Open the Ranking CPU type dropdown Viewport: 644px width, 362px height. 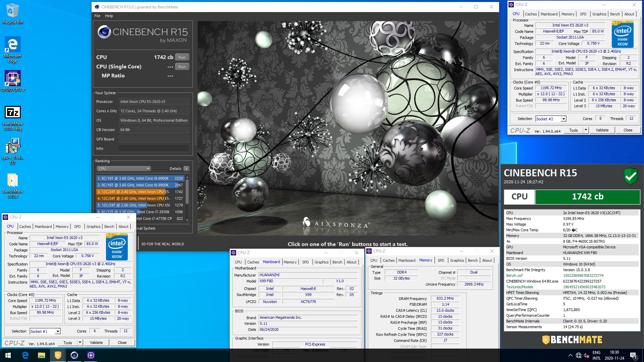[124, 169]
